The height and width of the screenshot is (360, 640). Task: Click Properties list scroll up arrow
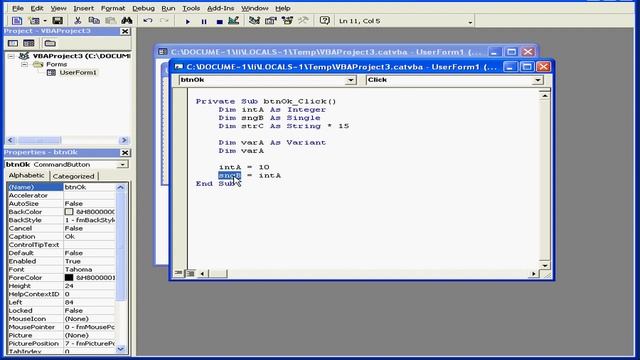121,187
